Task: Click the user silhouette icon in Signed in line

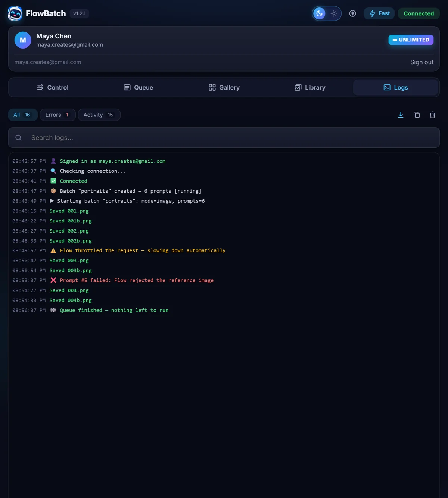Action: pyautogui.click(x=53, y=161)
